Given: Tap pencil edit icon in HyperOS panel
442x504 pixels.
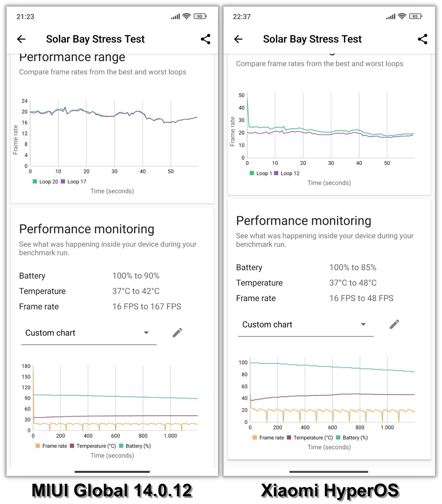Looking at the screenshot, I should [394, 324].
